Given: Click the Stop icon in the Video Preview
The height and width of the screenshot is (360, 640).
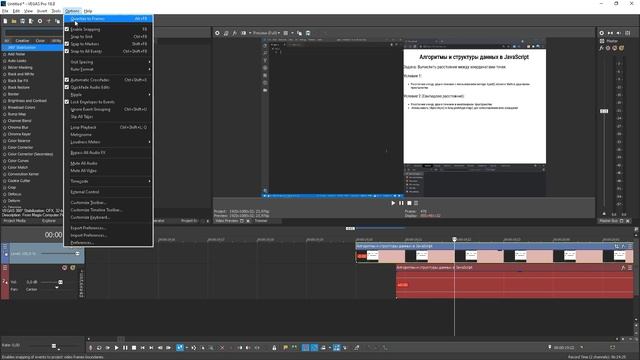Looking at the screenshot, I should click(409, 203).
